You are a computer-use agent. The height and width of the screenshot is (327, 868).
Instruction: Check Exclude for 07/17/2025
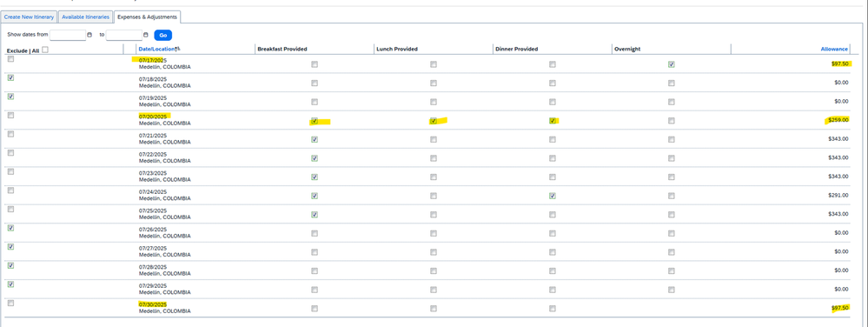tap(11, 59)
